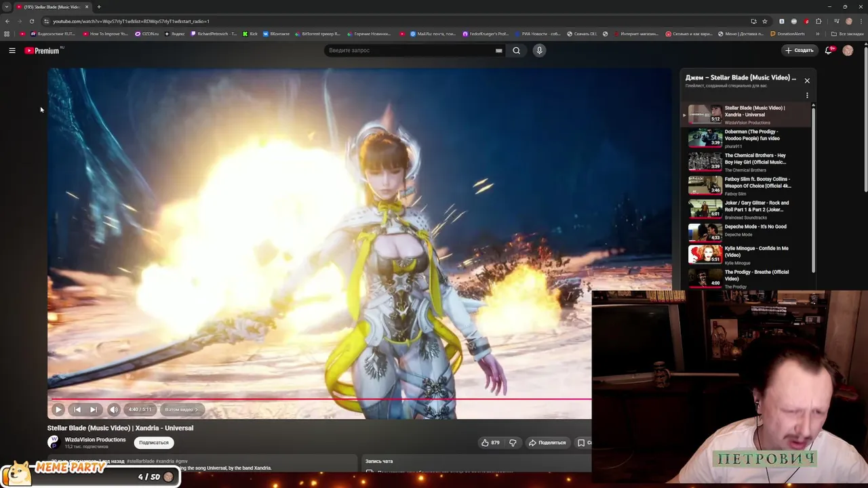
Task: Play Joker / Gary Glitter - Rock and Roll
Action: point(747,209)
